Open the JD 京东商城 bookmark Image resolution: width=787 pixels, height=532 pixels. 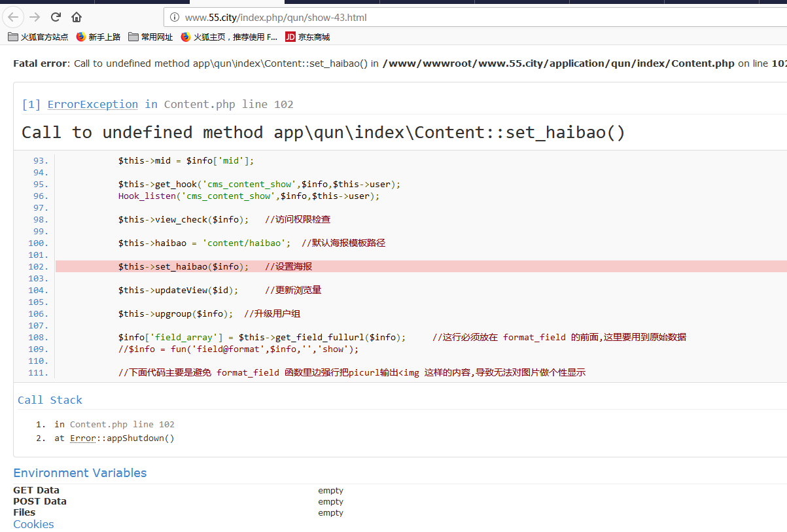pyautogui.click(x=307, y=37)
